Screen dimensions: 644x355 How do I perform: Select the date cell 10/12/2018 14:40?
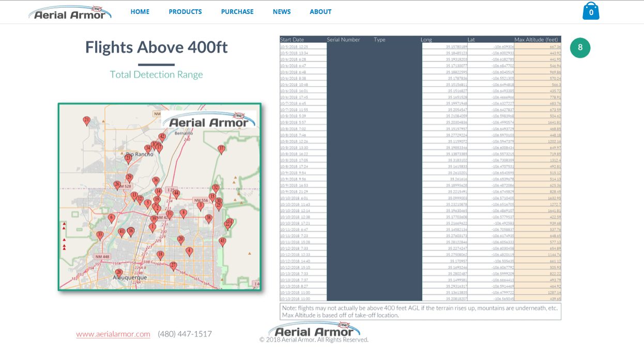coord(303,261)
